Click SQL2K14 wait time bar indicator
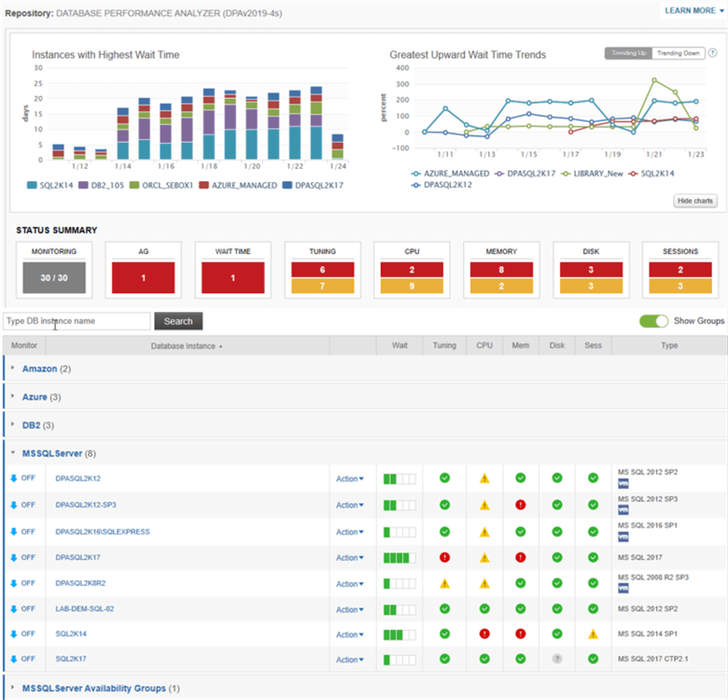This screenshot has height=700, width=728. pos(399,635)
